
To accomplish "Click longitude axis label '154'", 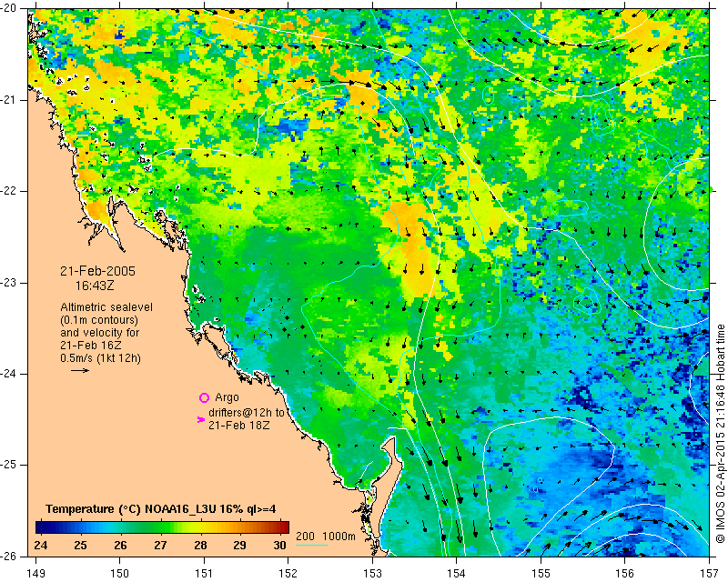I will tap(457, 574).
